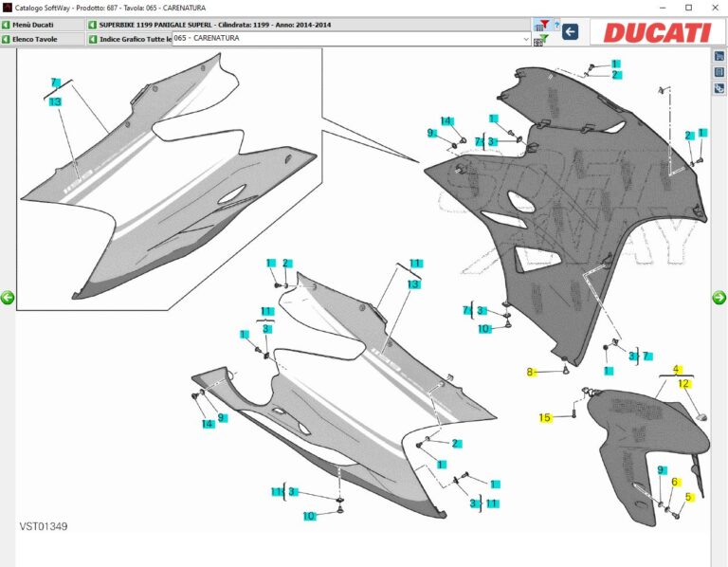Screen dimensions: 728x567
Task: Select callout 14 on the lower left fairing
Action: click(x=208, y=424)
